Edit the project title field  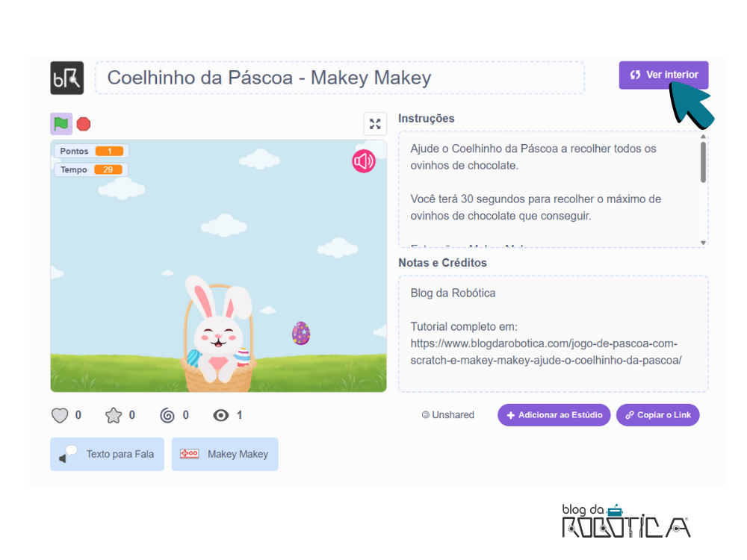pos(340,78)
